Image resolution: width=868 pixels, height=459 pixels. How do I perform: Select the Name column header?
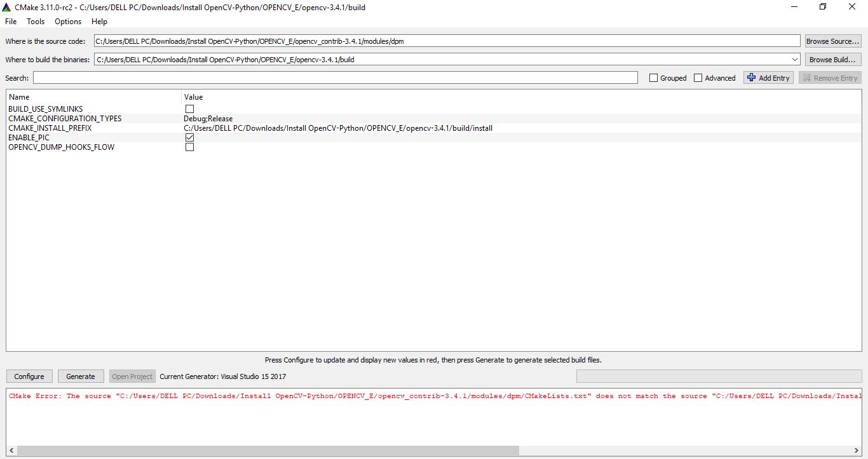point(94,97)
